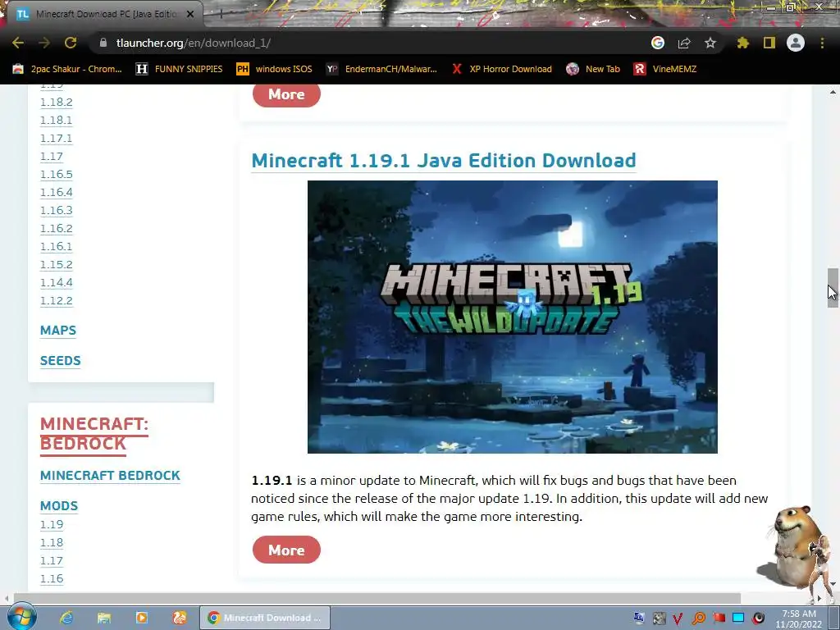Open the Mods 1.18 link
Viewport: 840px width, 630px height.
click(x=52, y=543)
